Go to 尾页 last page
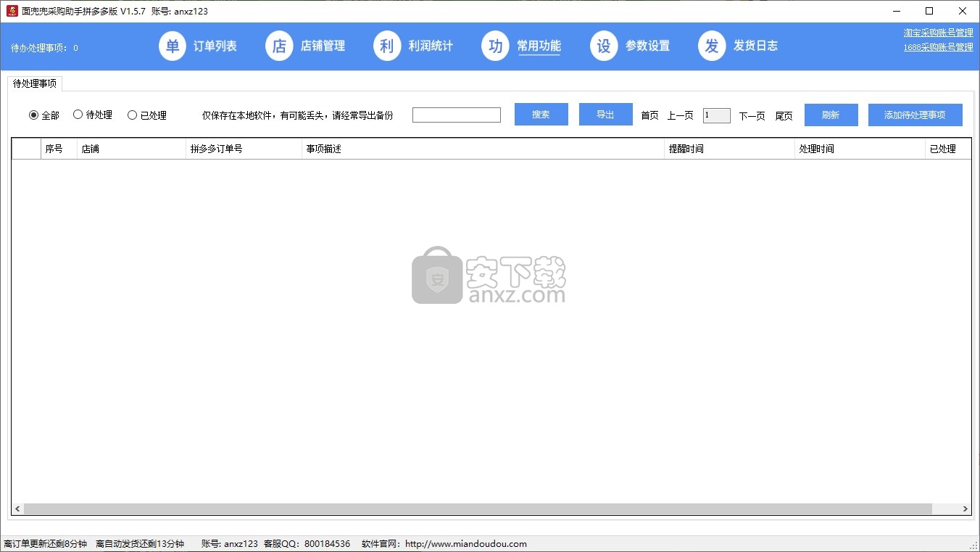The width and height of the screenshot is (980, 552). (x=784, y=116)
